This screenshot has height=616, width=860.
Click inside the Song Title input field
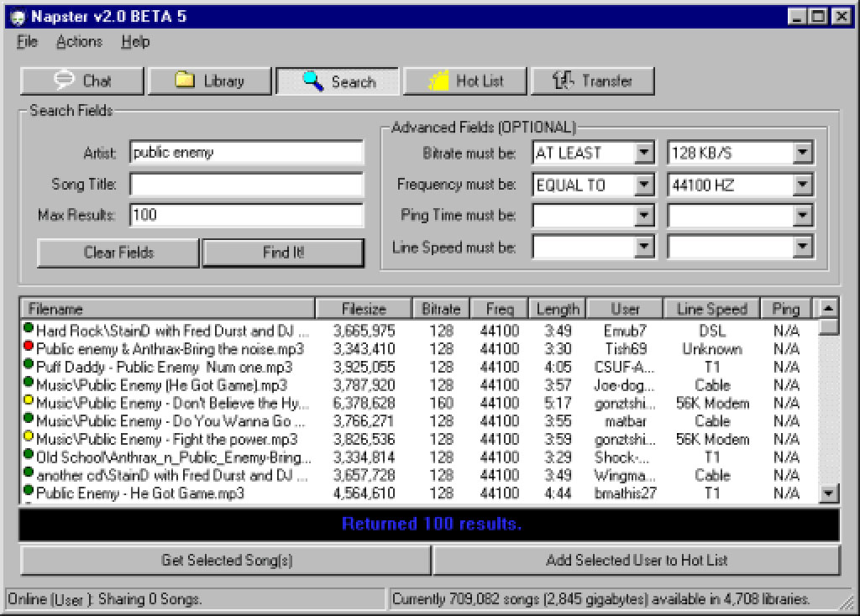tap(247, 184)
